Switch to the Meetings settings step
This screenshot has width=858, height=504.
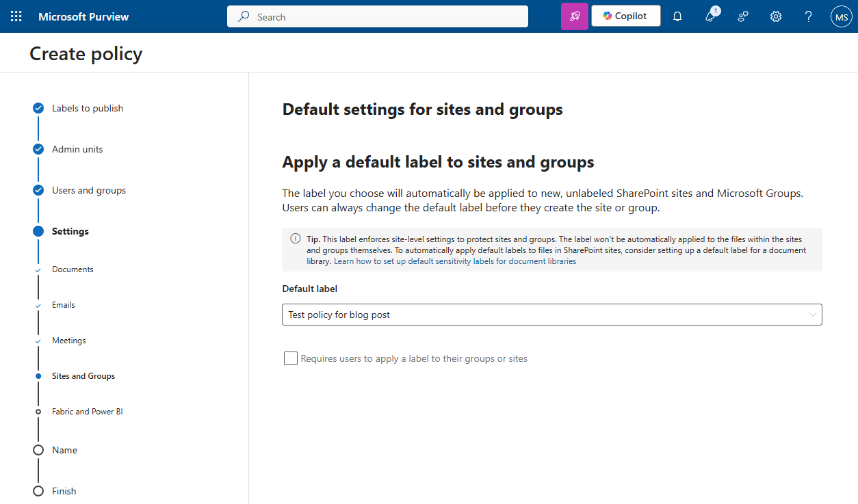point(69,340)
